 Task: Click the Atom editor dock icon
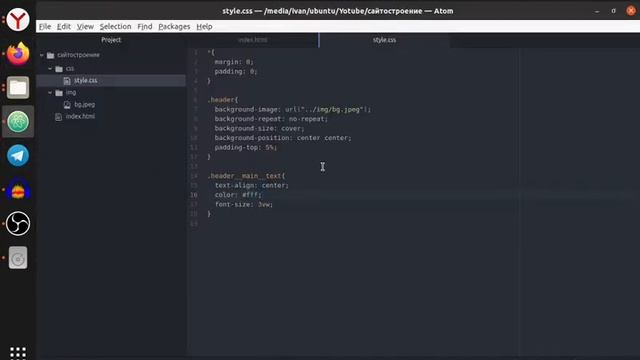(x=18, y=122)
